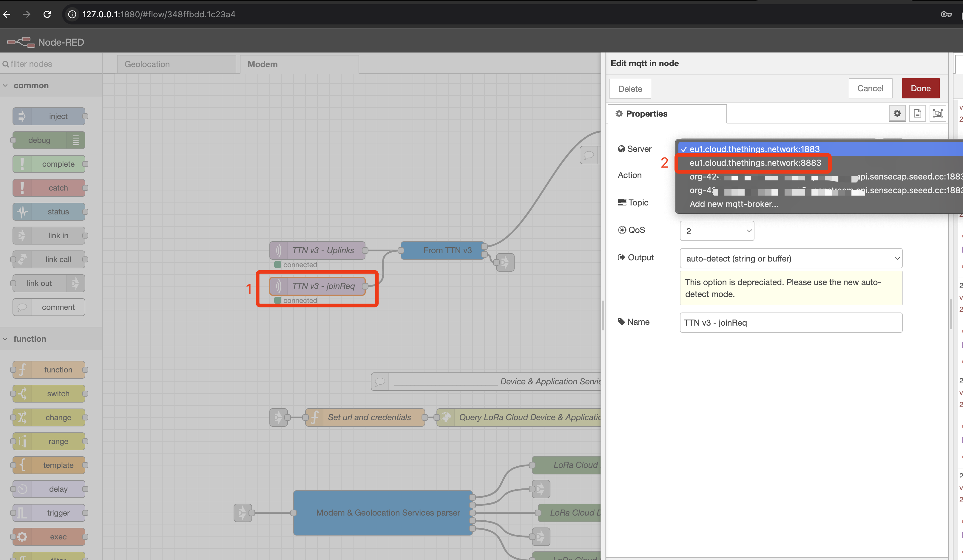963x560 pixels.
Task: Select server option eu1.cloud.thethings.network:8883
Action: [x=755, y=163]
